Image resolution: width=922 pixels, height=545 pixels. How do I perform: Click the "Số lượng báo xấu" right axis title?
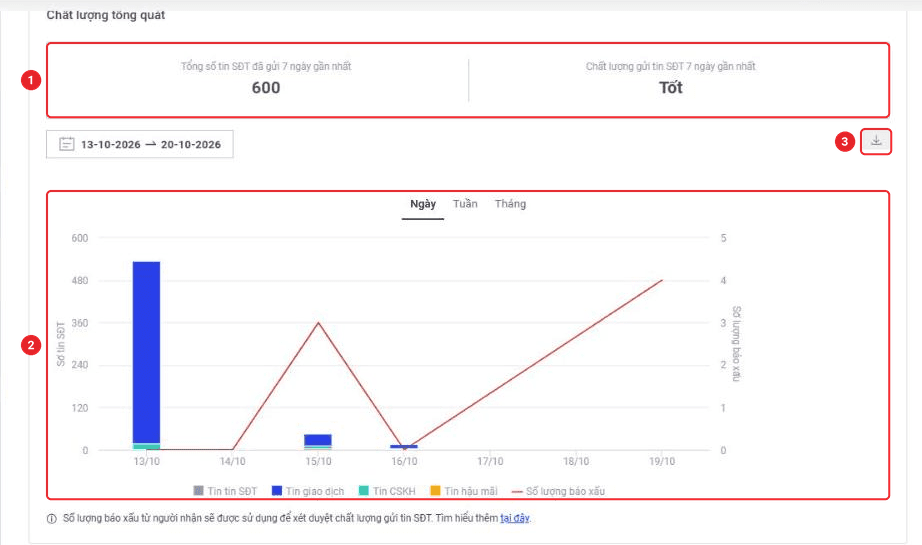736,344
